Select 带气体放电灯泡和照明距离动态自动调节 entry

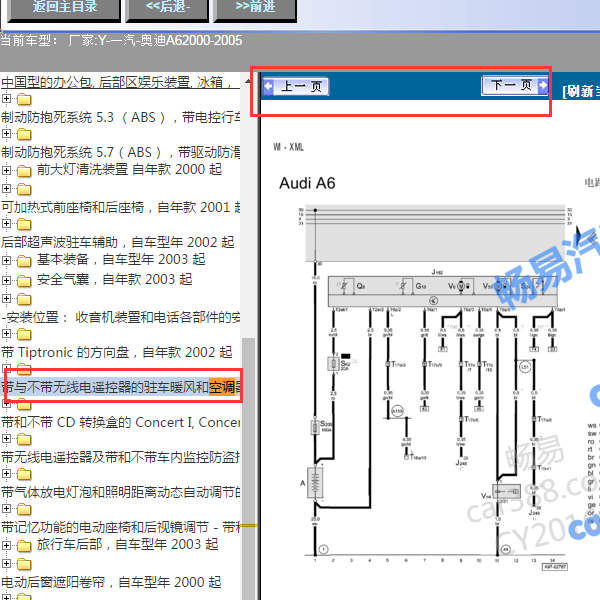pyautogui.click(x=121, y=492)
